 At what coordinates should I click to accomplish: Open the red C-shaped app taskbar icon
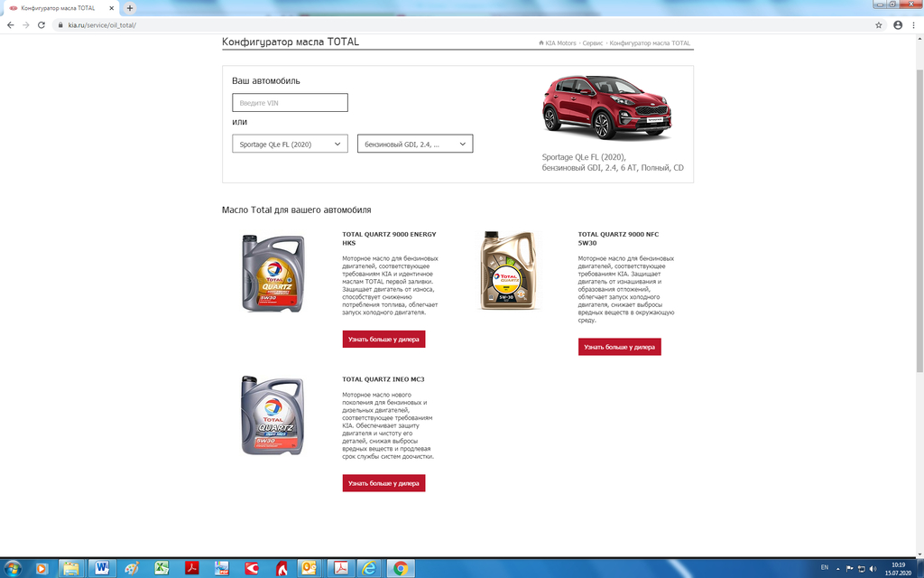[252, 569]
